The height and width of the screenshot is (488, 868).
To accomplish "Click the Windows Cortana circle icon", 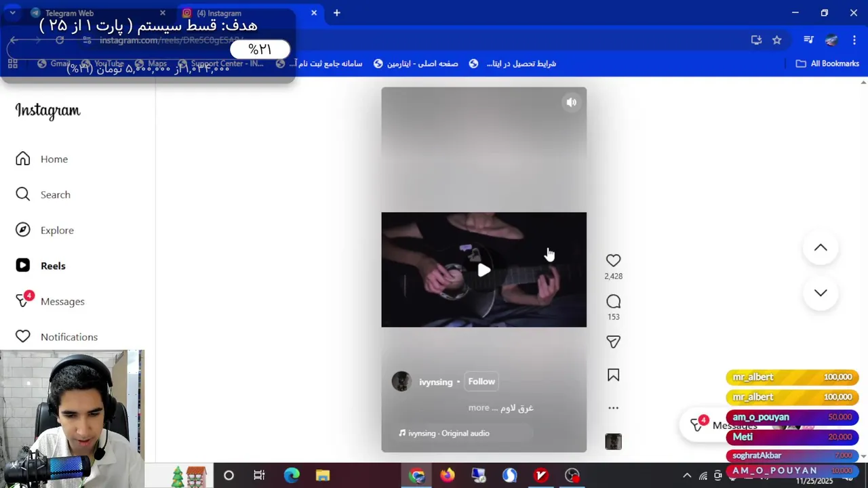I will click(229, 475).
